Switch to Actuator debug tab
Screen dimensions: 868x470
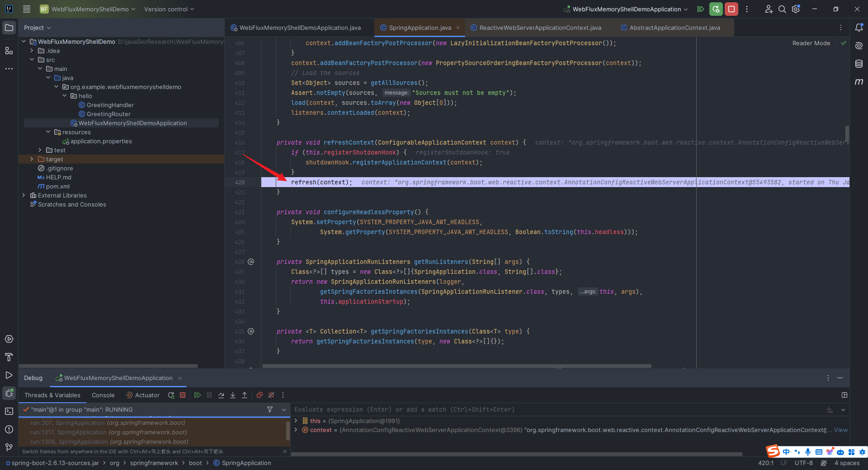(x=142, y=395)
